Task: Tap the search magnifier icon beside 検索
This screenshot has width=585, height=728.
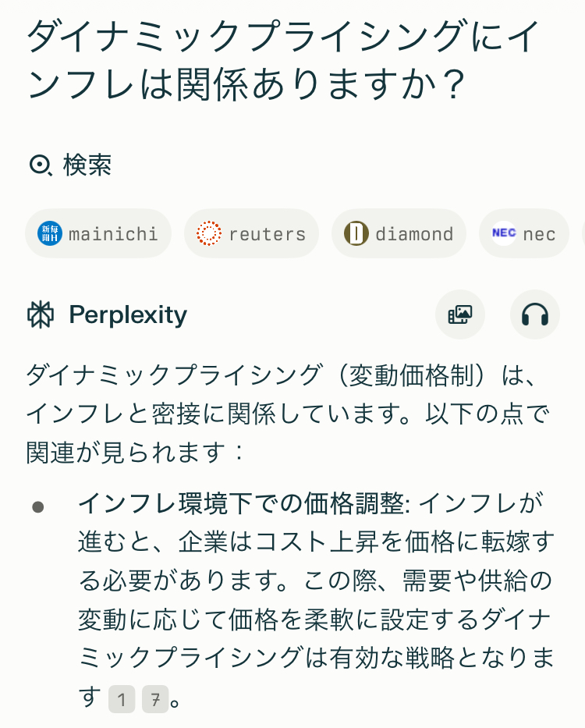Action: coord(40,165)
